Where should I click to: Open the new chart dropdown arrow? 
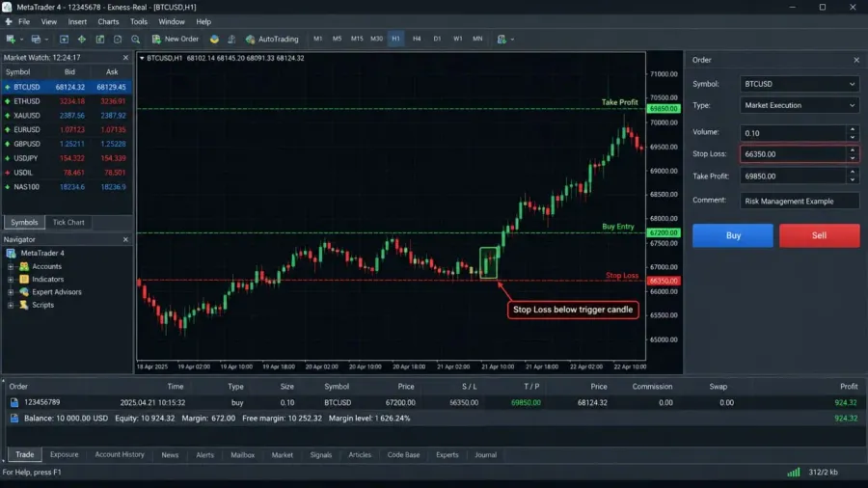pos(21,40)
